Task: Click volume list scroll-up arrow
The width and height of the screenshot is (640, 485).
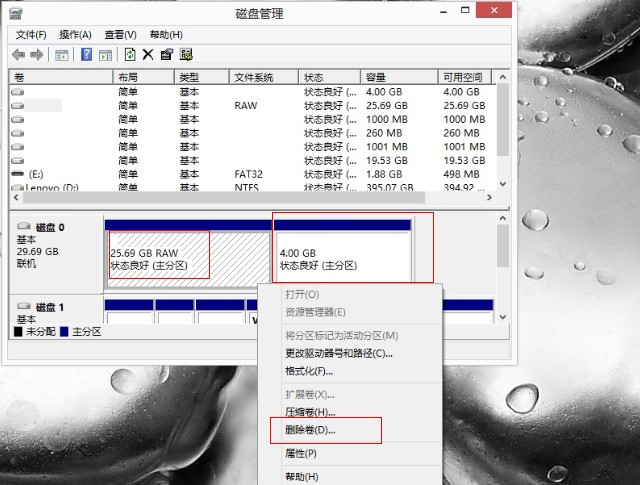Action: [x=503, y=77]
